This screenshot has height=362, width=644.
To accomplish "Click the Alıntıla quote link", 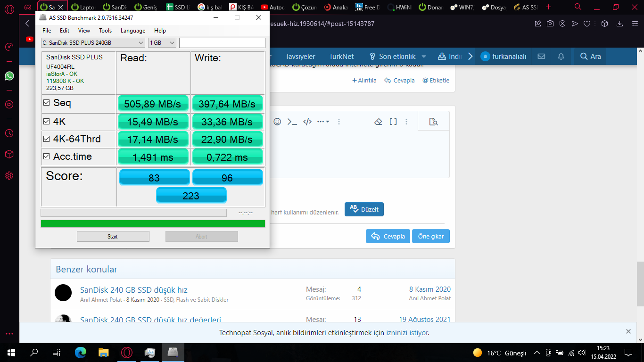I will click(364, 80).
